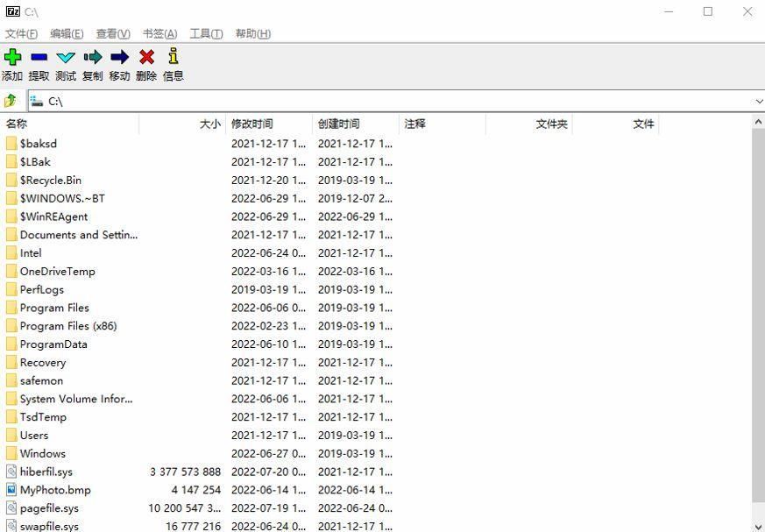Click created date 2019-12-07 of $WINDOWS.~BT
The height and width of the screenshot is (532, 765).
pos(355,199)
